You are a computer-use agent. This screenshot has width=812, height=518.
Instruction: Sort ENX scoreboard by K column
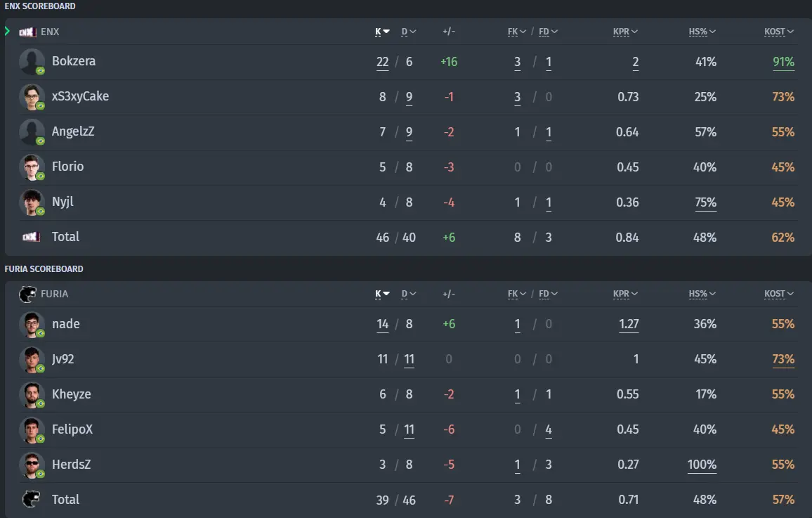click(x=382, y=32)
